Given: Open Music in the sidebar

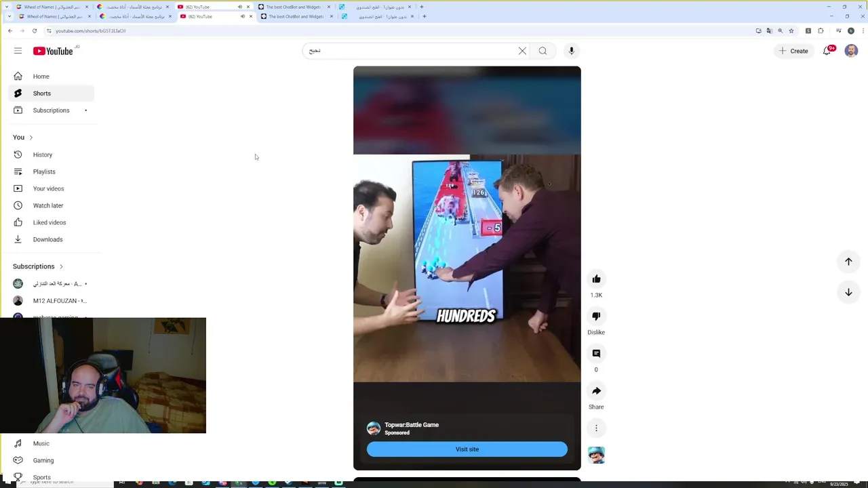Looking at the screenshot, I should (x=51, y=443).
